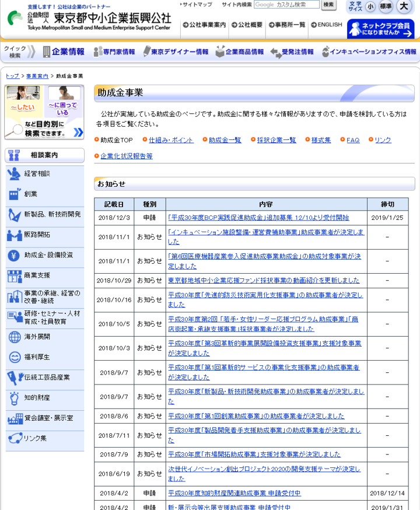Open the 第1回創業助成事業 notice
Viewport: 420px width, 510px height.
(x=256, y=416)
